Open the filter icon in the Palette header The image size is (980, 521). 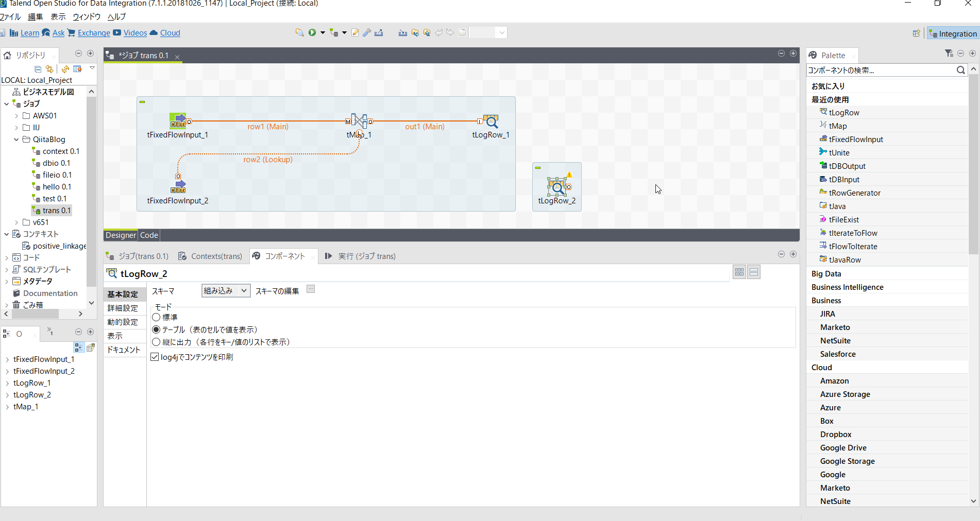949,53
